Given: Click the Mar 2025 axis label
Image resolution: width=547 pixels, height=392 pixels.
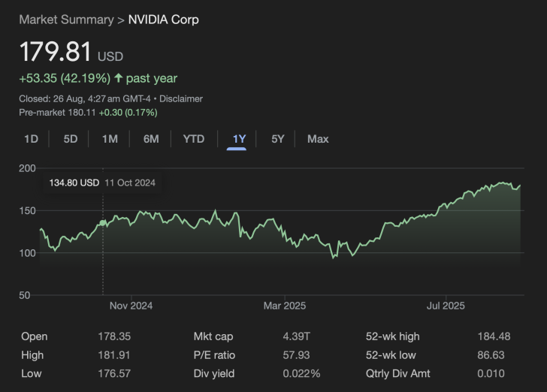Looking at the screenshot, I should pyautogui.click(x=285, y=306).
